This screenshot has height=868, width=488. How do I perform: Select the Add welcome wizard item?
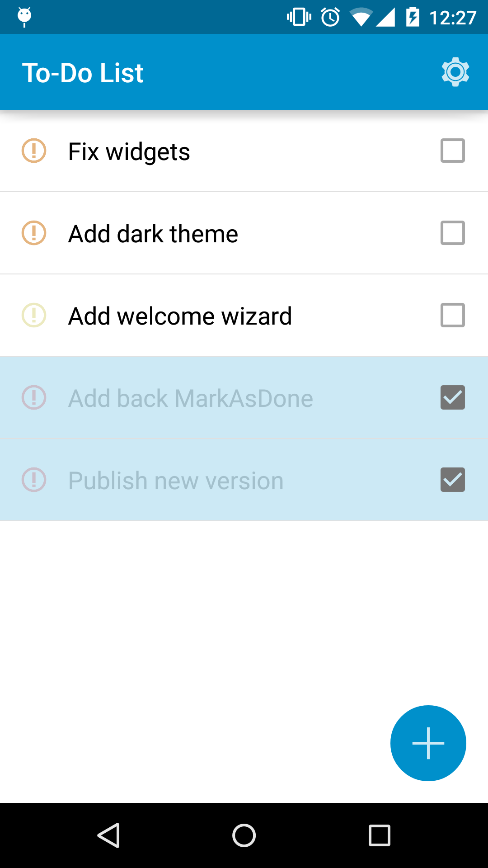pos(244,315)
